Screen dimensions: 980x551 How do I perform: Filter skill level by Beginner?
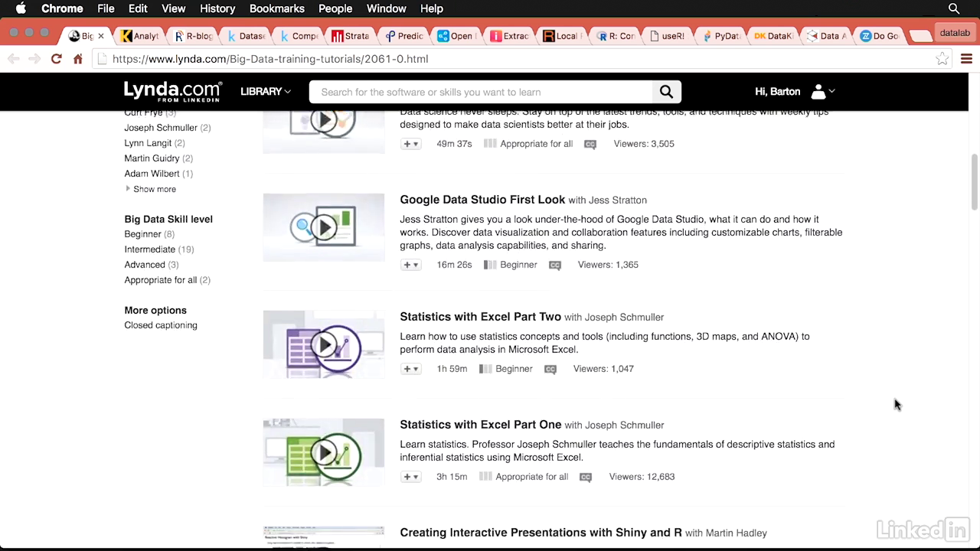click(x=143, y=234)
